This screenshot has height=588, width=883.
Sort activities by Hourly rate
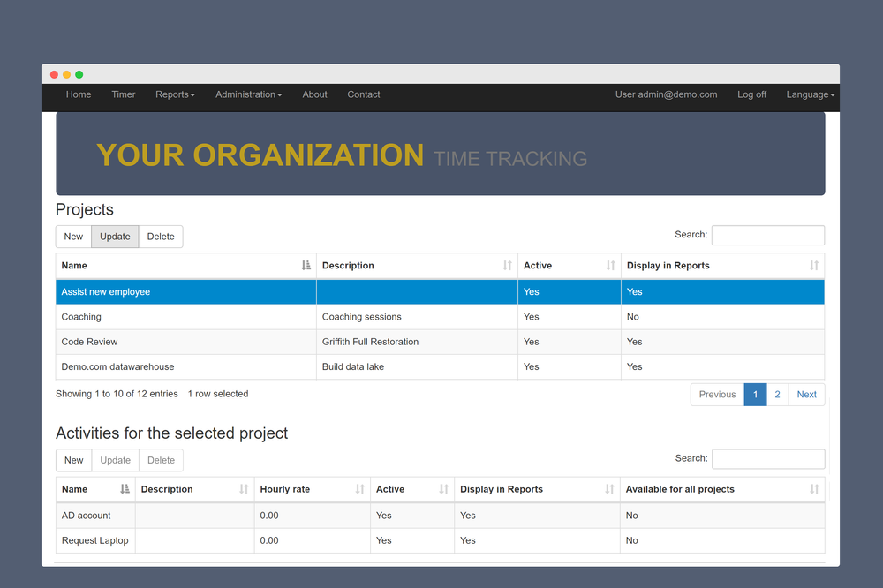pos(361,489)
